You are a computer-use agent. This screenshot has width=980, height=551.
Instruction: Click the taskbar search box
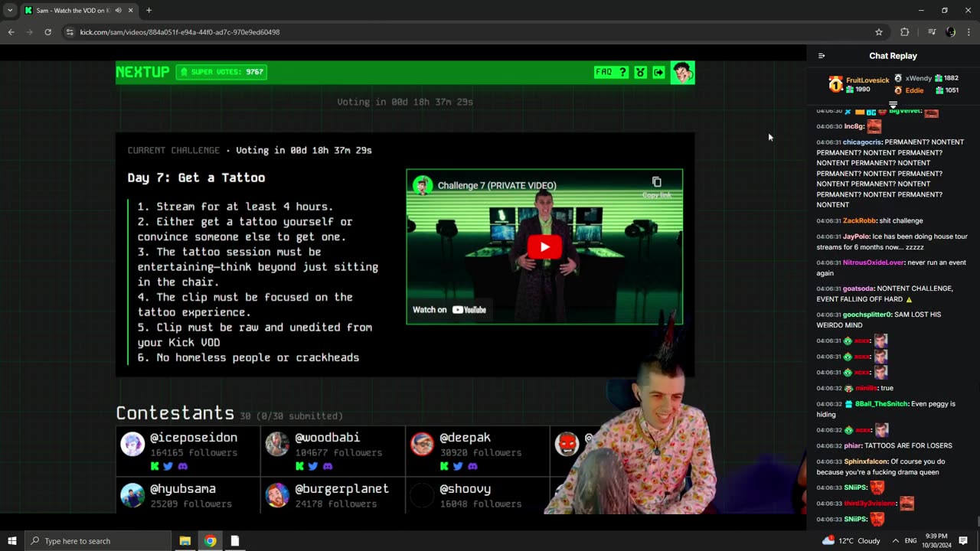click(97, 541)
